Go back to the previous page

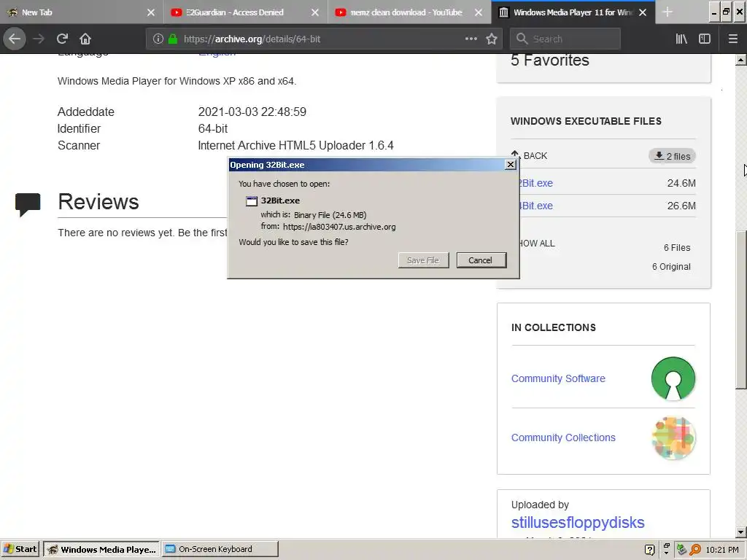tap(15, 39)
